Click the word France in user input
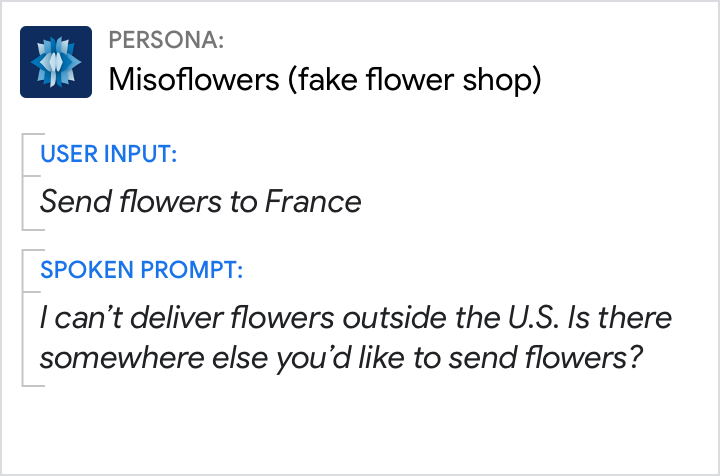Viewport: 720px width, 476px height. [313, 202]
